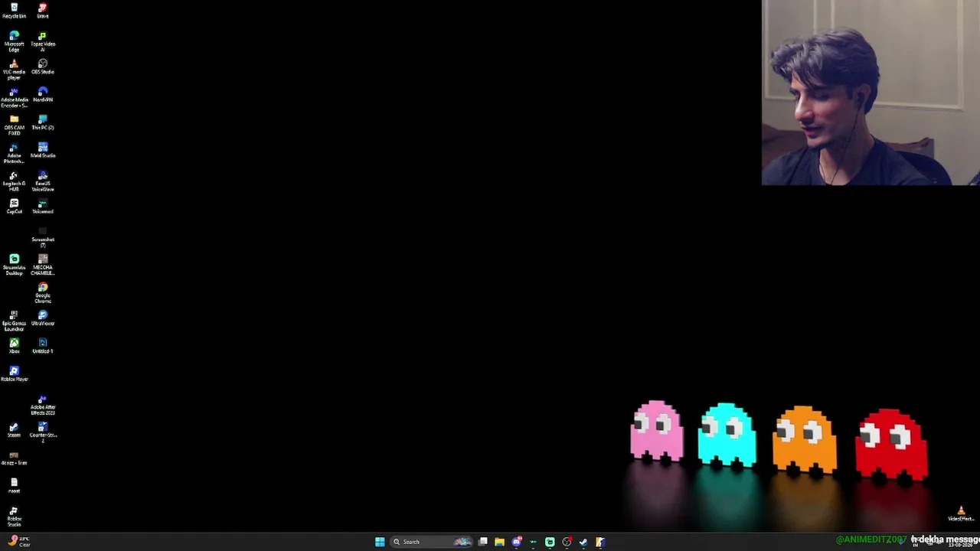This screenshot has width=980, height=551.
Task: Select the OBS CAM FIXED folder
Action: point(14,126)
